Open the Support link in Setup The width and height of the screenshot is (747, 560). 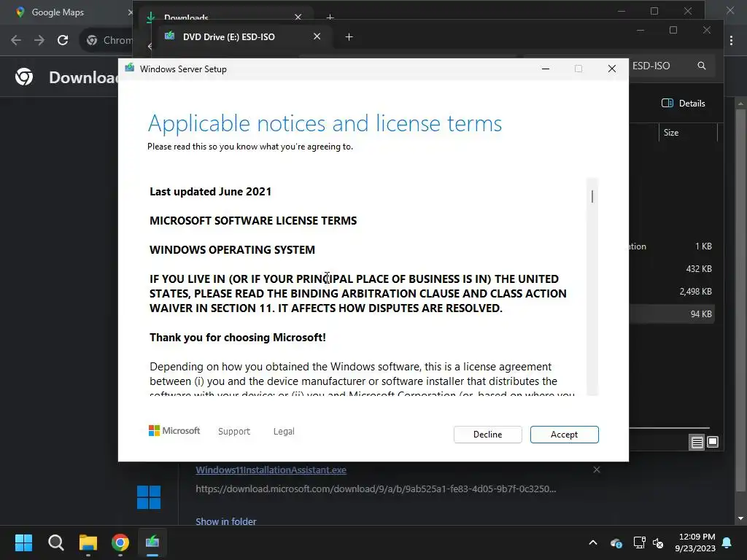[x=234, y=432]
